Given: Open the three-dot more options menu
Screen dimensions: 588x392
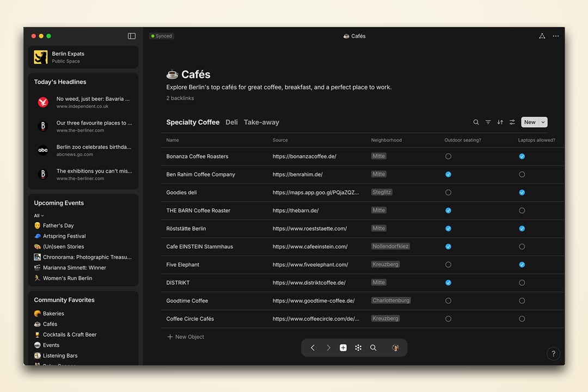Looking at the screenshot, I should pyautogui.click(x=556, y=36).
